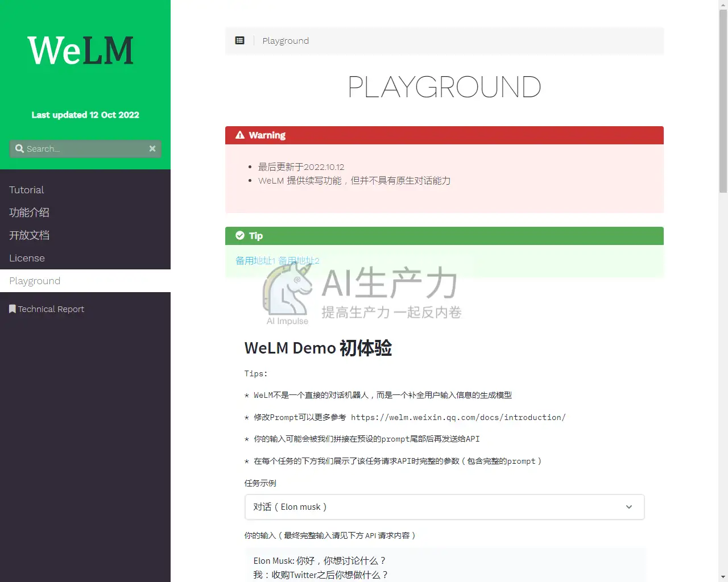Toggle the table-of-contents list icon

point(240,40)
